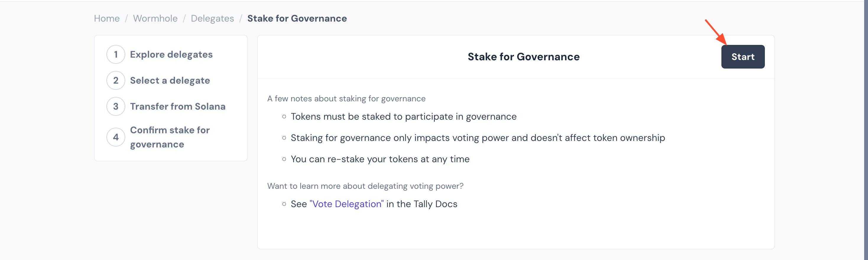This screenshot has height=260, width=868.
Task: Click the Stake for Governance panel heading
Action: tap(523, 57)
